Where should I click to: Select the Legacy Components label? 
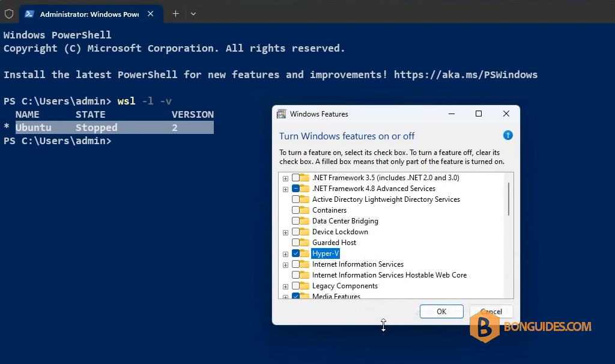click(x=345, y=286)
